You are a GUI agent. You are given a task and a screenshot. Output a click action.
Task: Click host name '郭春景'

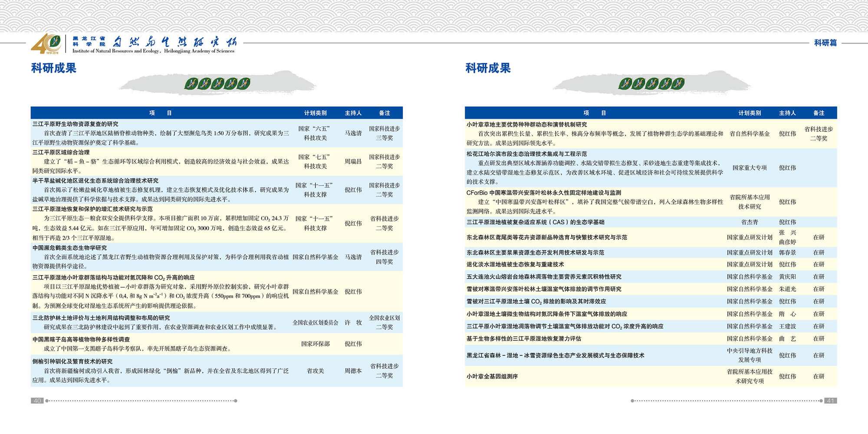787,252
